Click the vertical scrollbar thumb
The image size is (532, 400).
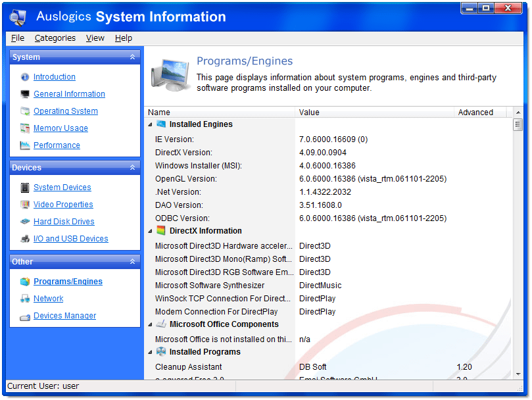point(518,124)
